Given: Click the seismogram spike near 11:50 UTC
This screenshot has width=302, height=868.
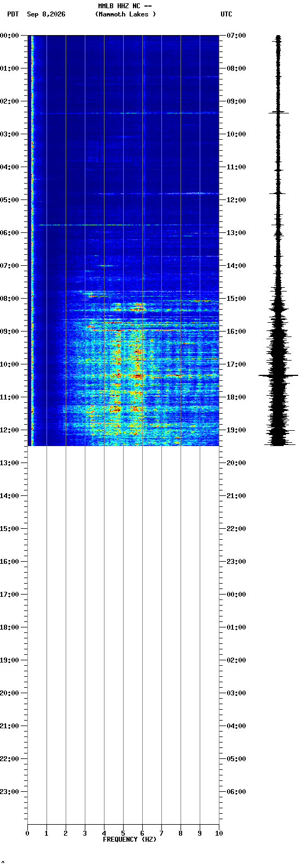Looking at the screenshot, I should click(x=278, y=193).
